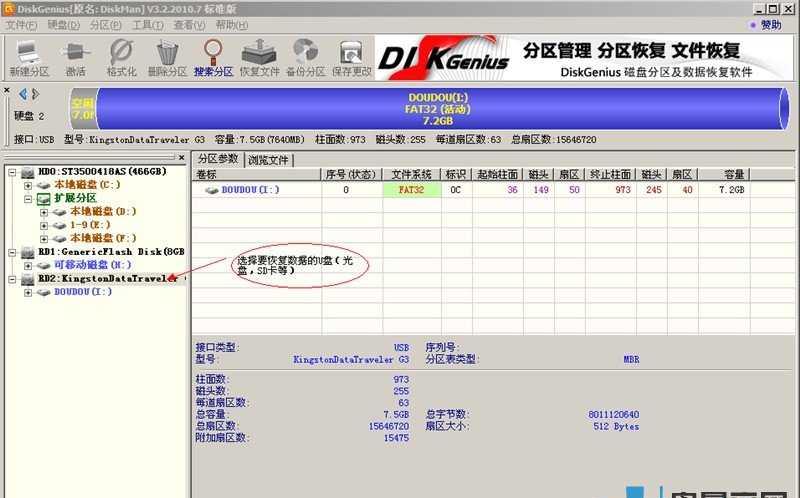Collapse the 扩展分区 tree node
Viewport: 800px width, 498px height.
28,199
